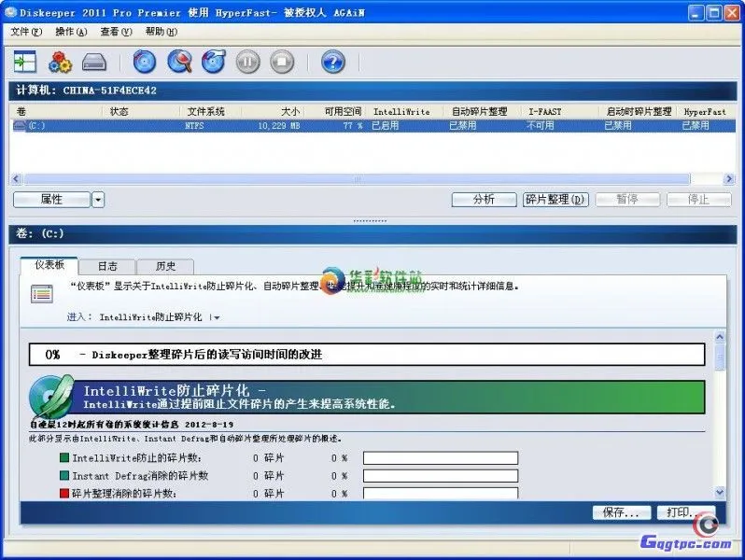Click the IntelliWrite feather disc icon

[x=50, y=397]
